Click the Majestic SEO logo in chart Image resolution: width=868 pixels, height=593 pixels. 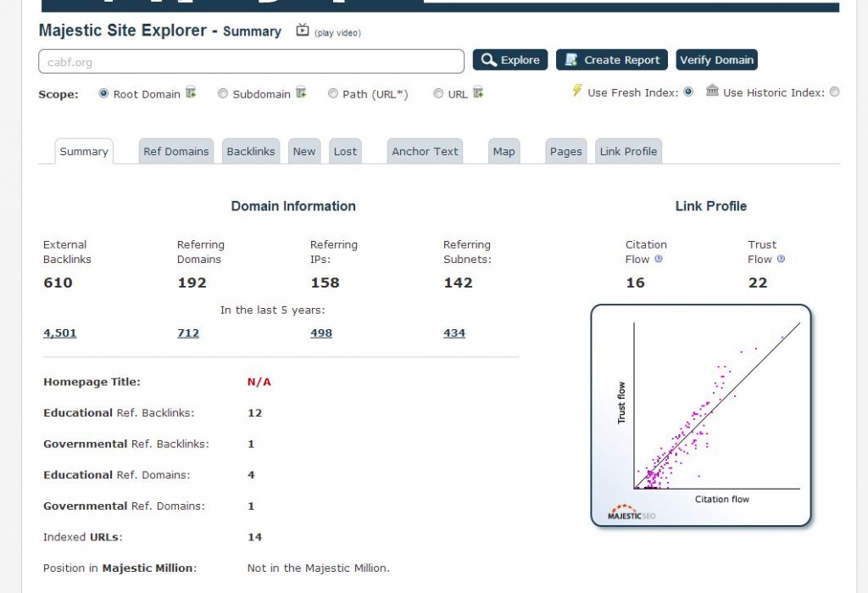[x=631, y=512]
